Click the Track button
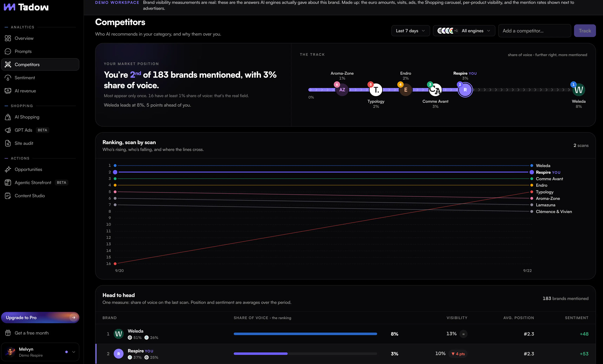 pos(585,31)
